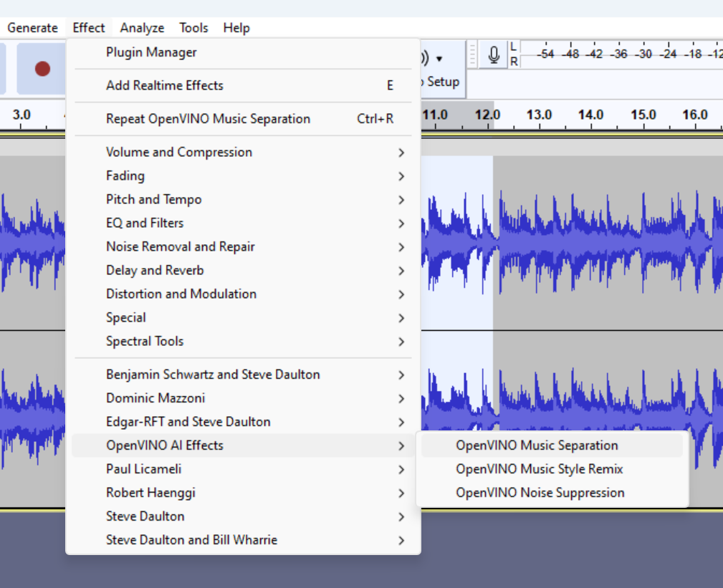Open the Audio Setup dropdown arrow
723x588 pixels.
(x=439, y=59)
